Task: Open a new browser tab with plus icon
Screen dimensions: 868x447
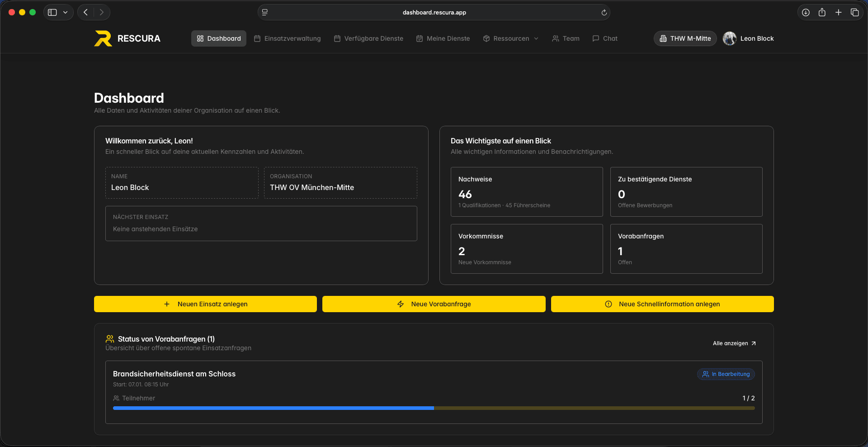Action: click(x=839, y=12)
